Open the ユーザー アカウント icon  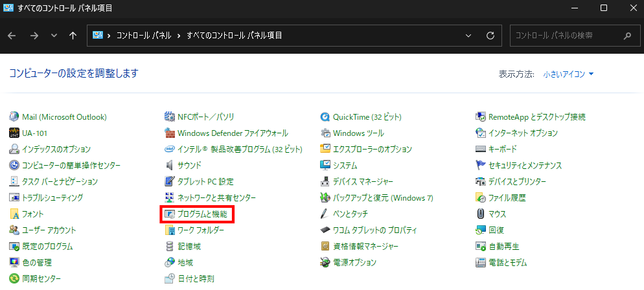tap(14, 230)
